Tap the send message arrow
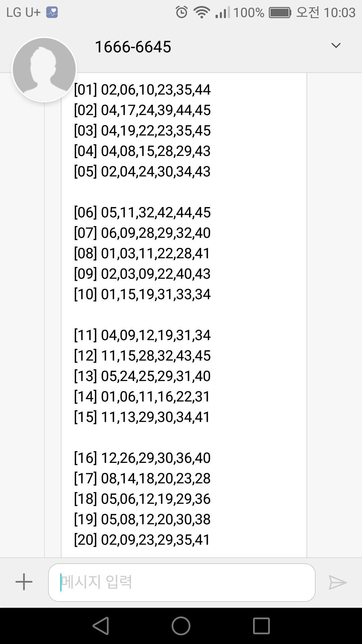Image resolution: width=362 pixels, height=644 pixels. pyautogui.click(x=337, y=582)
